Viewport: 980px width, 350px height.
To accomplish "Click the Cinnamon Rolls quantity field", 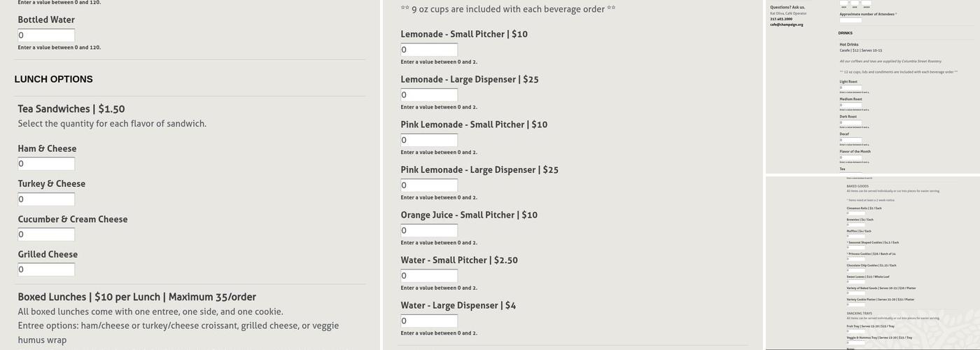I will pyautogui.click(x=855, y=213).
